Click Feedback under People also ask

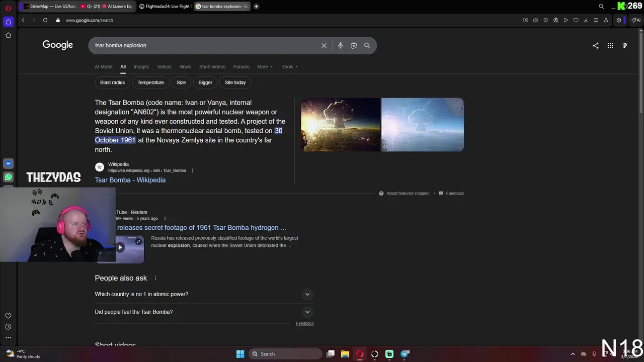coord(304,323)
